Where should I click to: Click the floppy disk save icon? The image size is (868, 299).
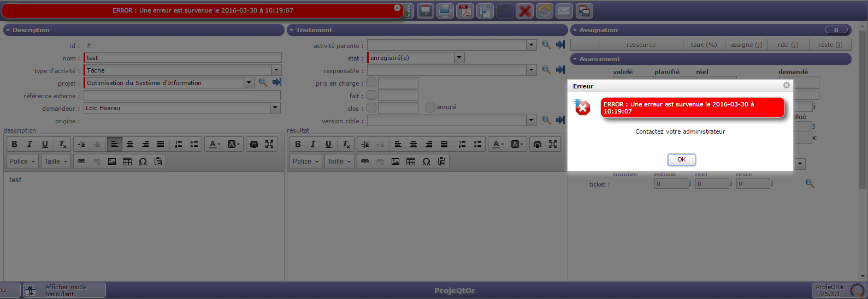(x=426, y=11)
